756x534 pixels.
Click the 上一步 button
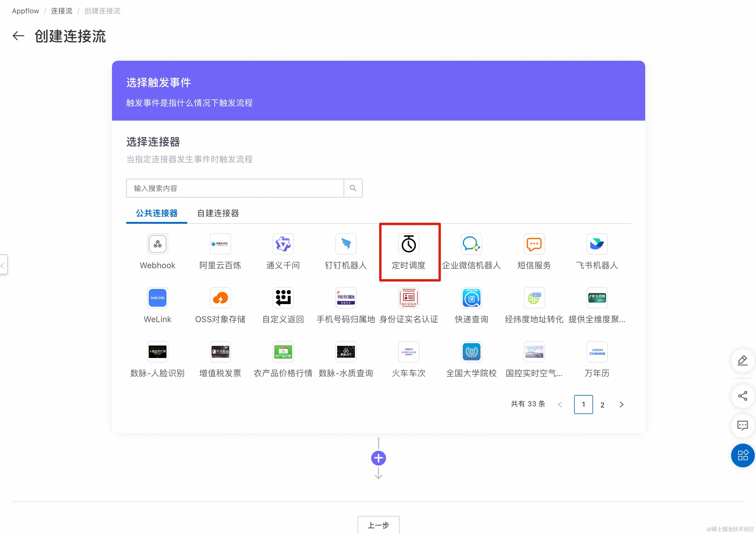(x=378, y=525)
